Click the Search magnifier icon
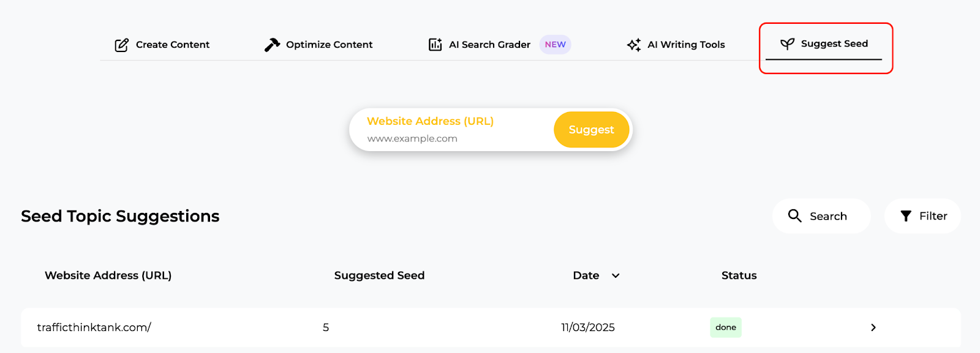The width and height of the screenshot is (980, 353). tap(794, 216)
